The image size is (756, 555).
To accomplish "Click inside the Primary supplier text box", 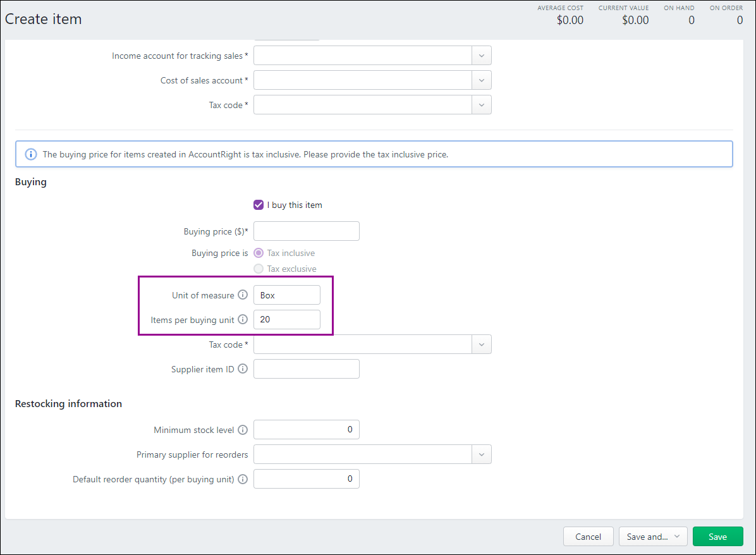I will tap(363, 454).
